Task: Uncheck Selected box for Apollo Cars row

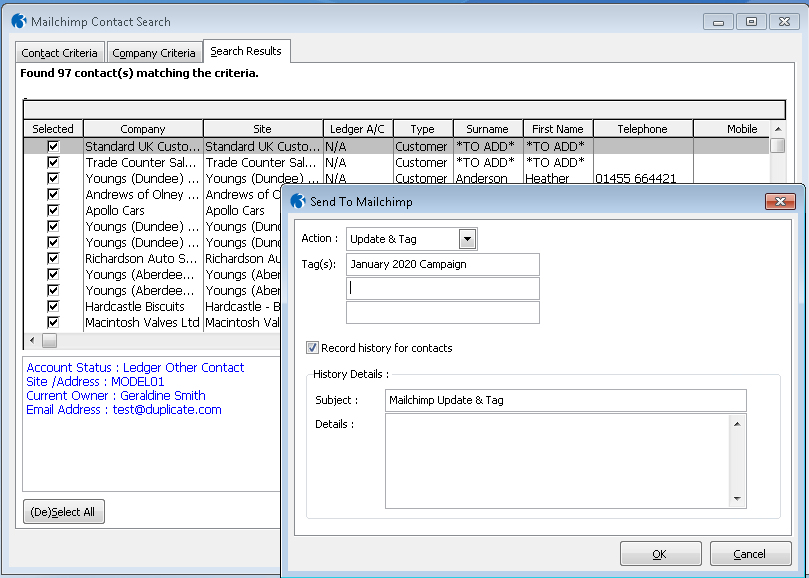Action: (x=53, y=211)
